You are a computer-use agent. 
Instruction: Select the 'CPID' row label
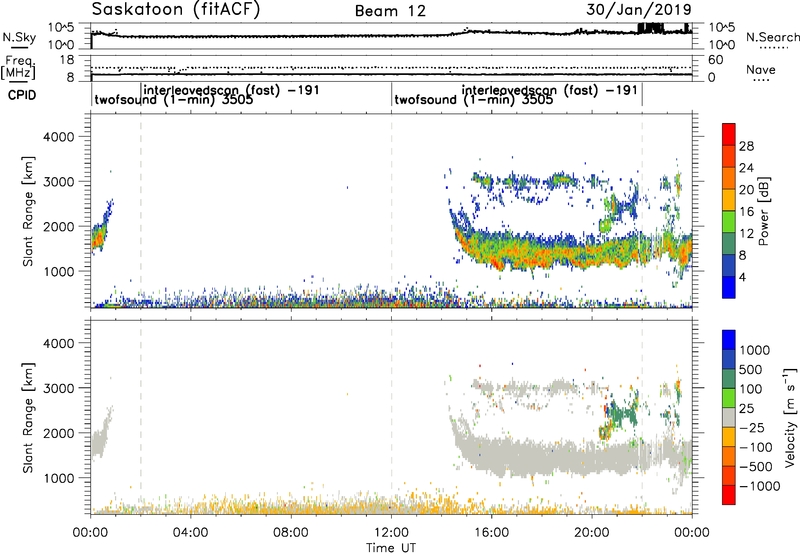pyautogui.click(x=21, y=95)
